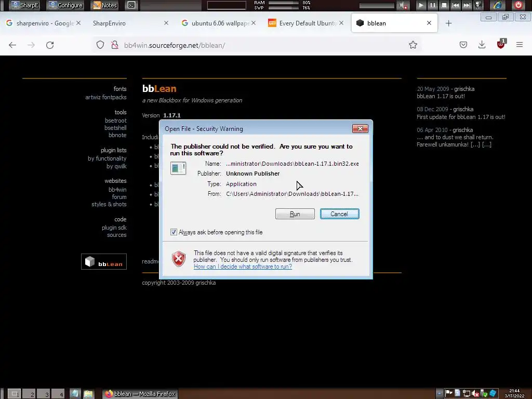Screen dimensions: 532x399
Task: Switch to virtual desktop 4
Action: (58, 394)
